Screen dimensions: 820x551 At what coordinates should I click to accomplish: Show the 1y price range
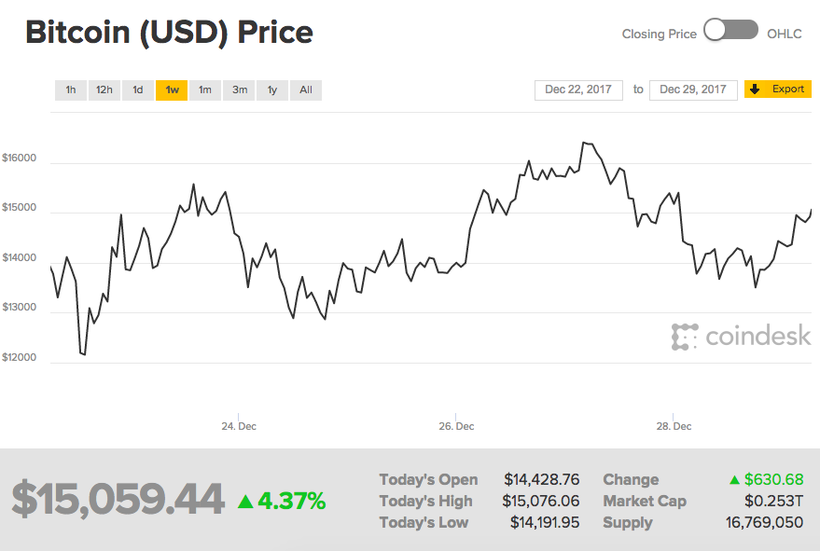coord(272,90)
